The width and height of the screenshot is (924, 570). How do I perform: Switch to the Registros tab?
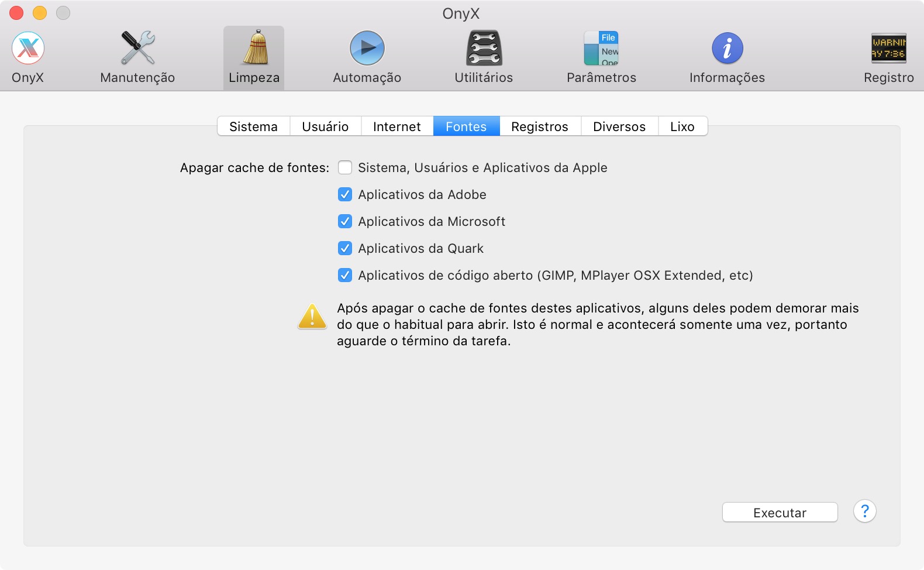click(x=540, y=126)
